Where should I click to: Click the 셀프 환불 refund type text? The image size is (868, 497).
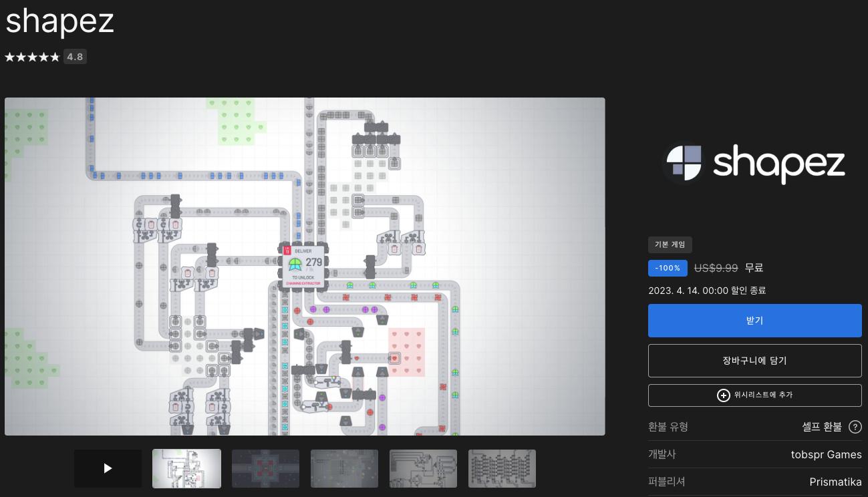click(822, 427)
